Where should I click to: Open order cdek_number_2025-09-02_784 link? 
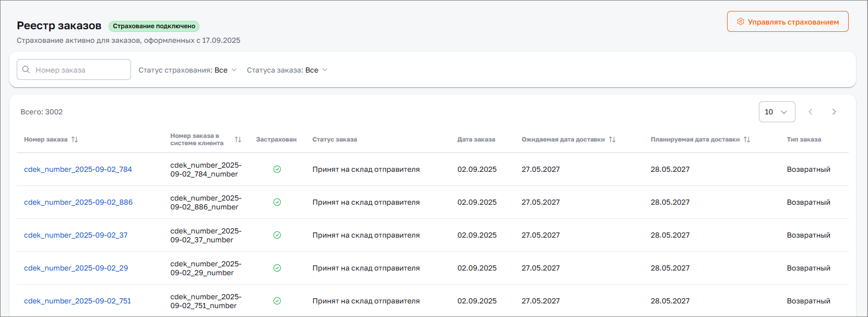pos(78,169)
